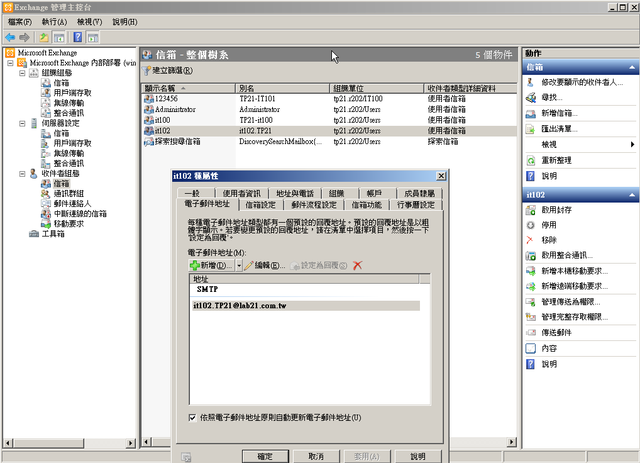Image resolution: width=640 pixels, height=463 pixels.
Task: Expand 檢視 submenu arrow in actions pane
Action: click(x=632, y=145)
